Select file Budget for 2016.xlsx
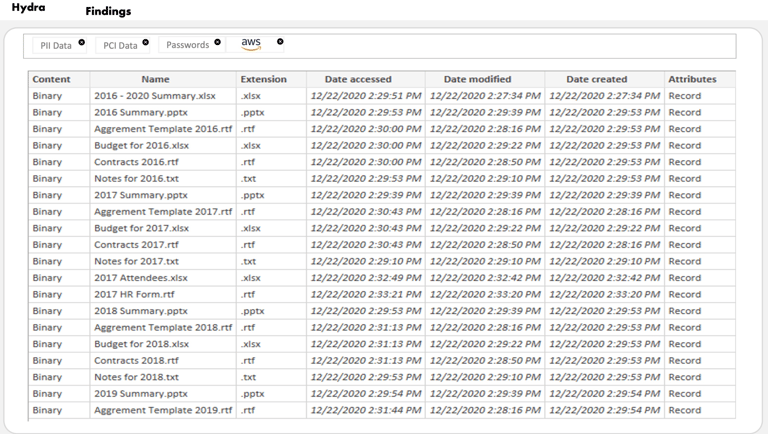Viewport: 768px width, 434px height. (x=142, y=146)
